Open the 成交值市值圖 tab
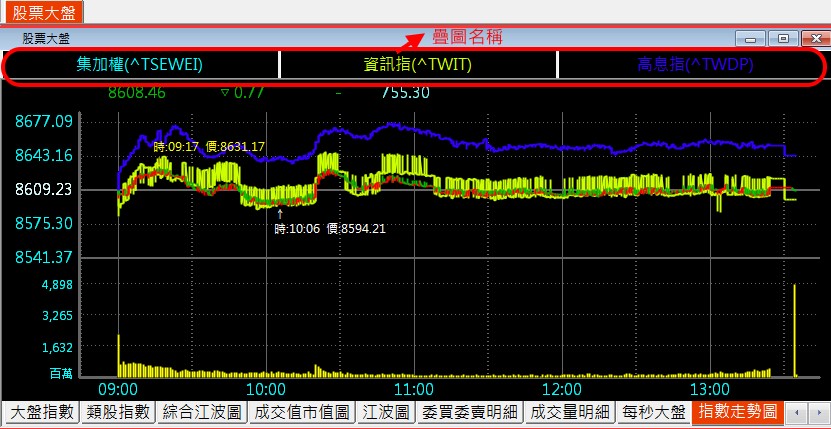 tap(301, 412)
